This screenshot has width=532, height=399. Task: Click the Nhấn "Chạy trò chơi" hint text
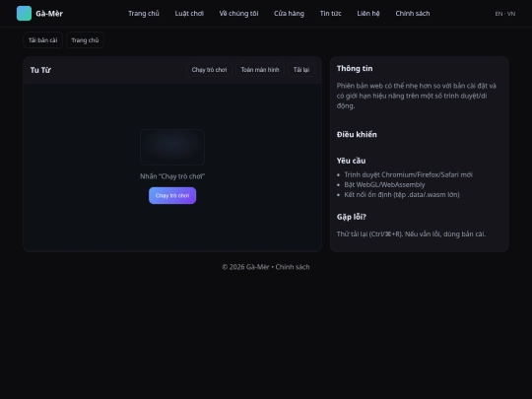point(172,176)
